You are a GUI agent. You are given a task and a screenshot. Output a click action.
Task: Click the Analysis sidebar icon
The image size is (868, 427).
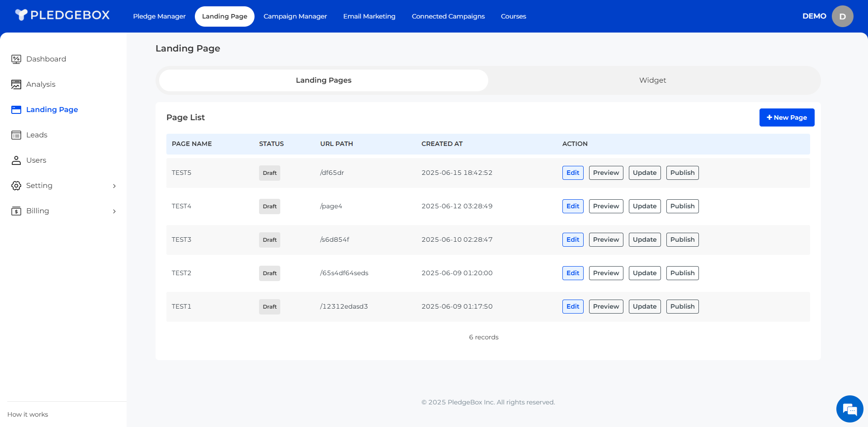click(x=16, y=84)
